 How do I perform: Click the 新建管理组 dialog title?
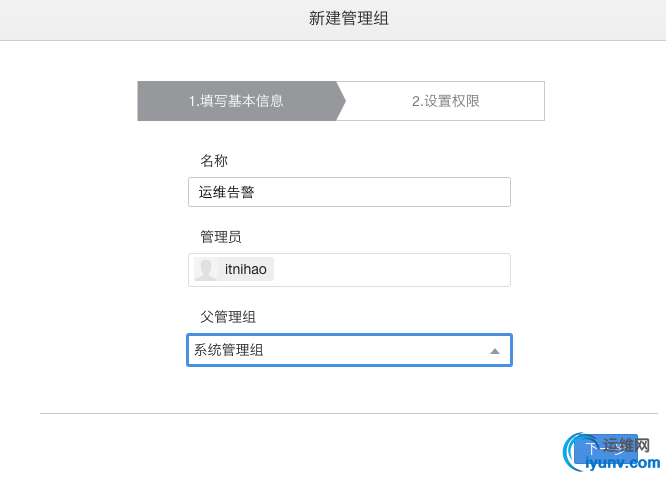pos(333,19)
